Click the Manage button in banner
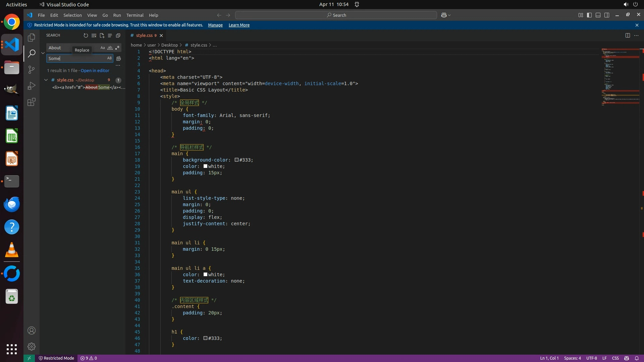This screenshot has height=362, width=644. (x=215, y=25)
